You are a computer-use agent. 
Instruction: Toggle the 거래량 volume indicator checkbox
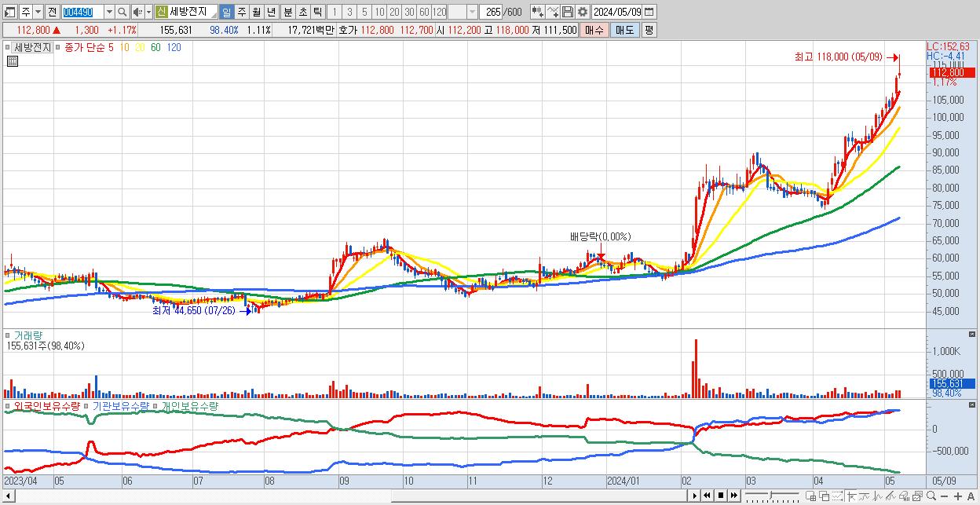point(9,335)
